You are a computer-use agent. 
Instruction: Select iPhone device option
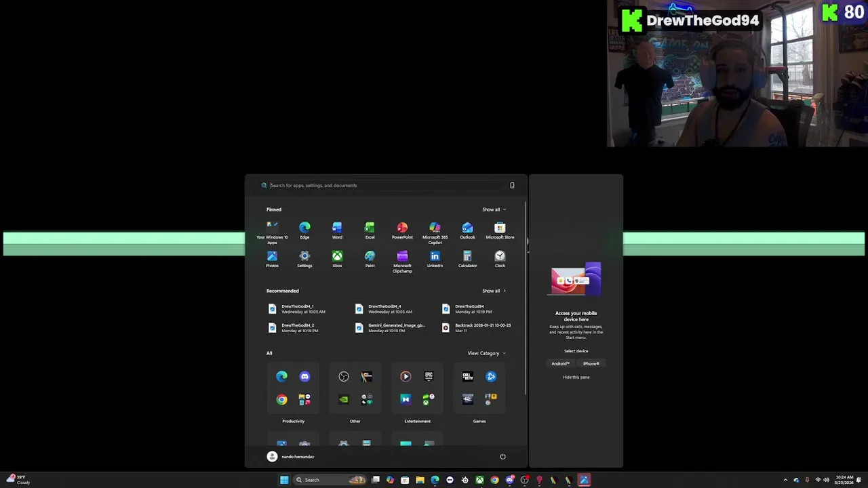(591, 363)
